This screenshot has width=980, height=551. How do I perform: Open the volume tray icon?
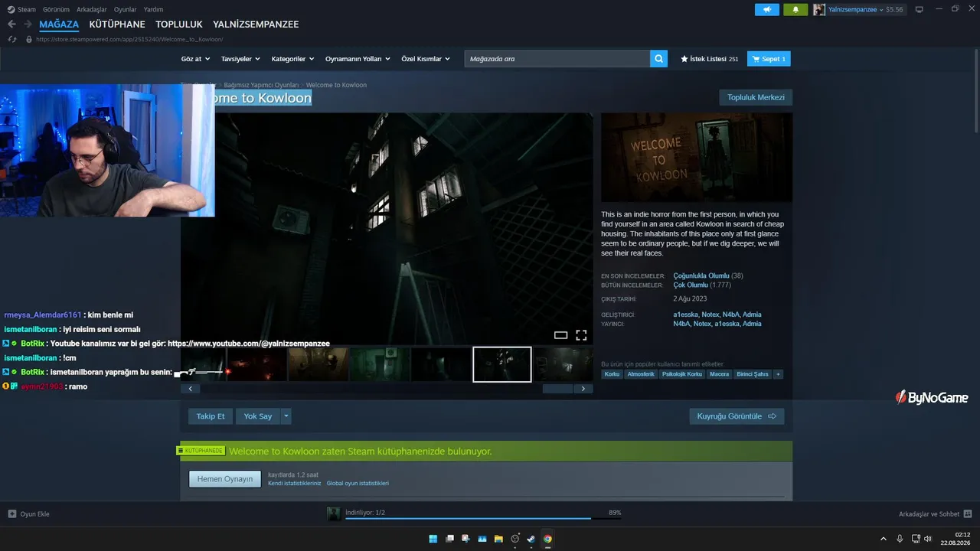(x=928, y=539)
